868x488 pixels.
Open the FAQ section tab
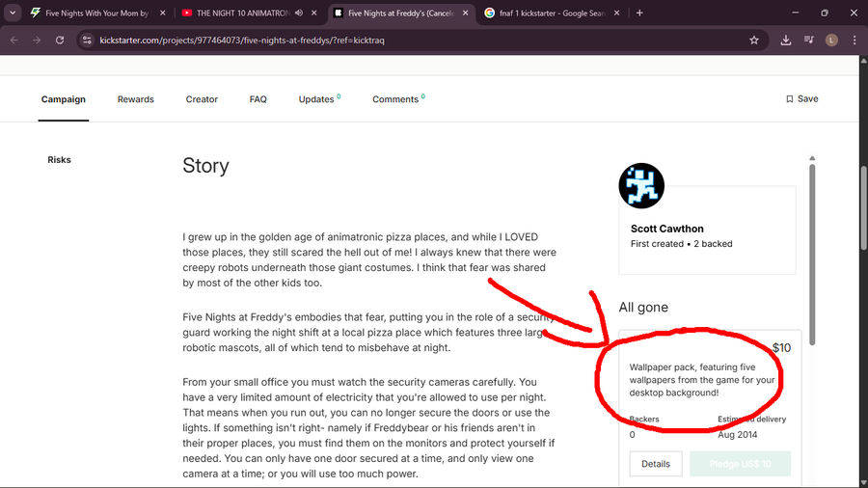click(258, 99)
